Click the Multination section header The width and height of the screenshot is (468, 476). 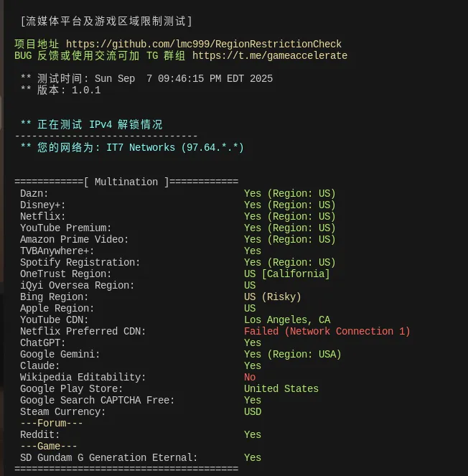click(x=126, y=182)
